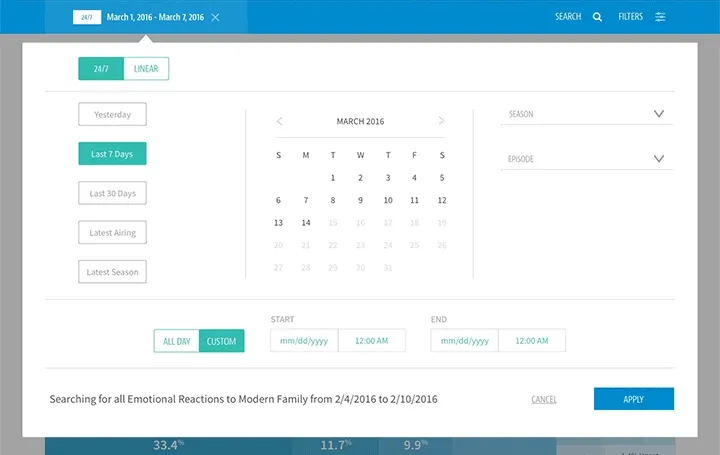
Task: Open the filters slider icon
Action: 660,17
